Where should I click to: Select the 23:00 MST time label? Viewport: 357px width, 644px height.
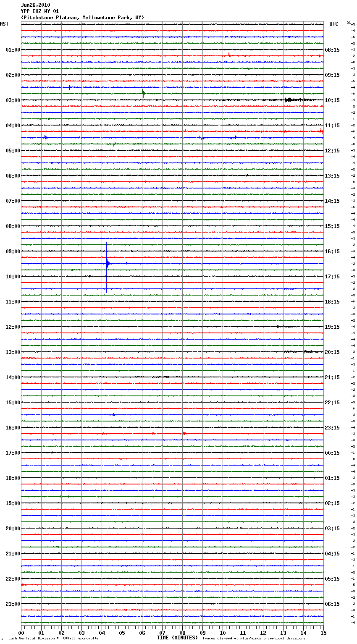[13, 604]
